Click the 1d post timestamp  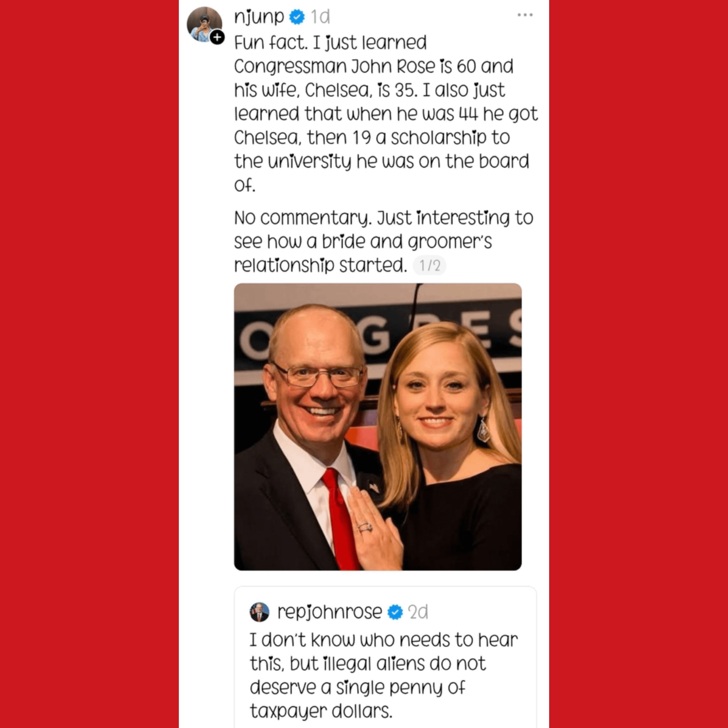tap(320, 17)
